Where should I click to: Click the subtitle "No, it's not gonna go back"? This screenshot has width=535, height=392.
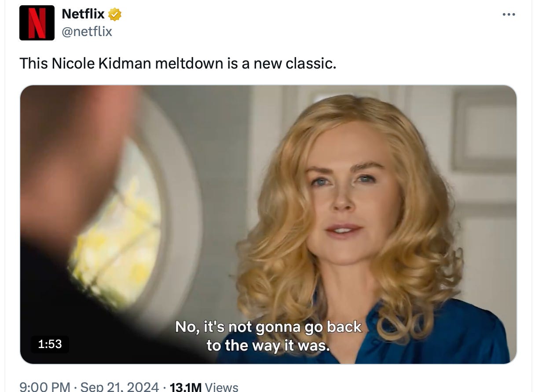point(268,327)
